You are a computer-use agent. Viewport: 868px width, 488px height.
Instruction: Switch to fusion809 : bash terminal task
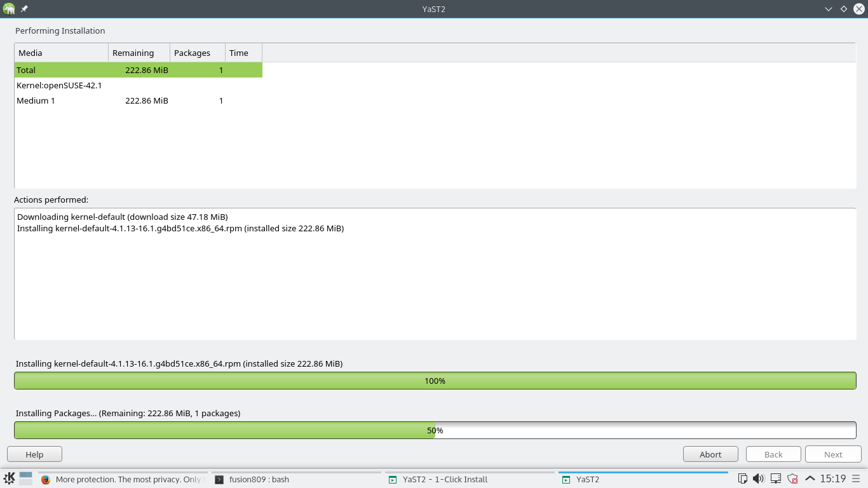point(295,480)
